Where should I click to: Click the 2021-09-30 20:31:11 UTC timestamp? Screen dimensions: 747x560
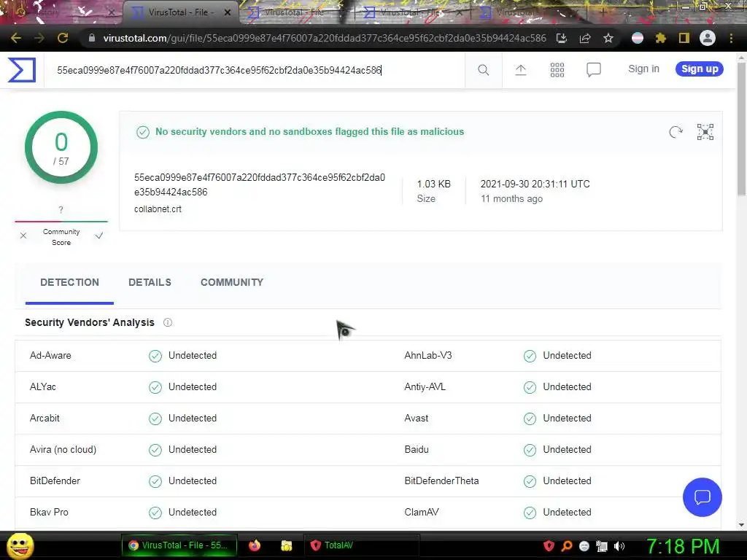pyautogui.click(x=535, y=184)
